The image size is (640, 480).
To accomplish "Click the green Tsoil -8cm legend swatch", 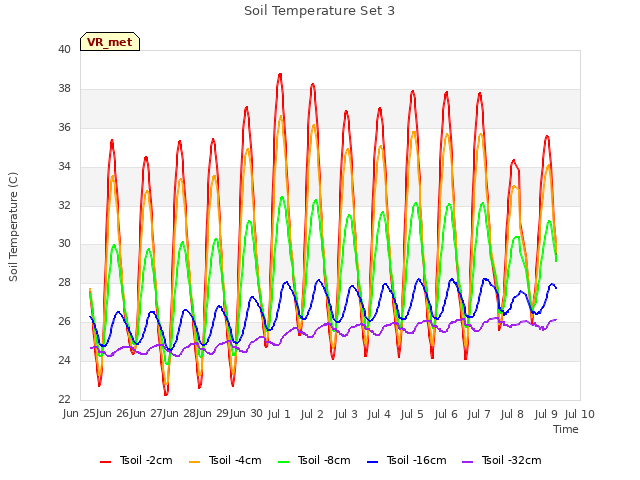I will tap(283, 461).
